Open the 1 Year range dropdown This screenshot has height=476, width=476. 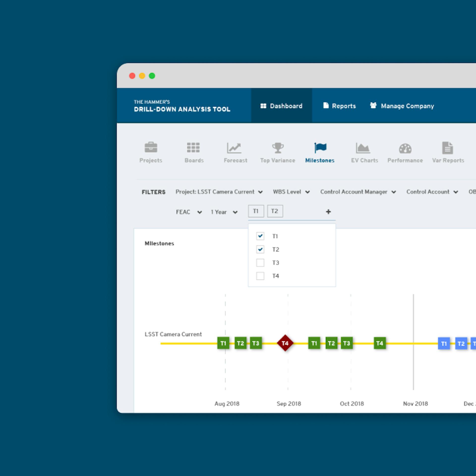pos(224,212)
